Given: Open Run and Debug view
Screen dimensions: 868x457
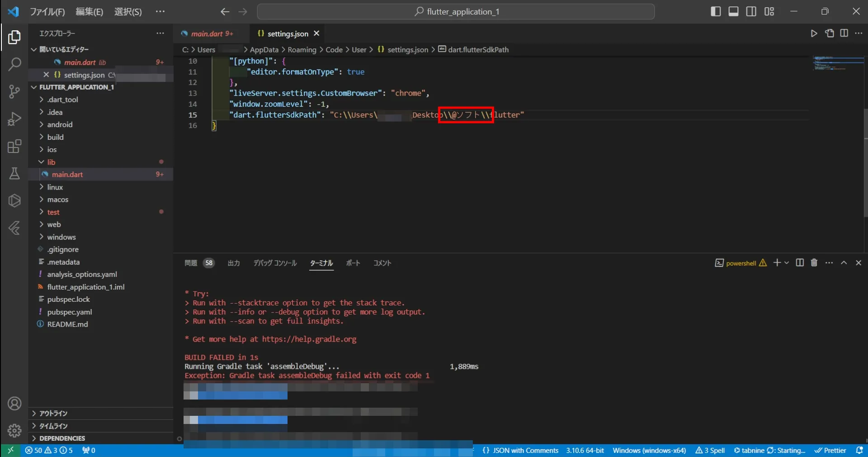Looking at the screenshot, I should (14, 119).
